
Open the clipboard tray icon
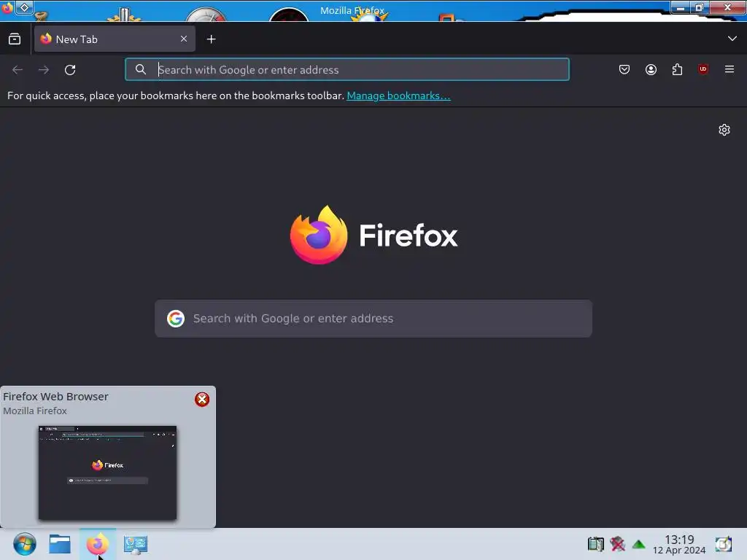click(595, 544)
